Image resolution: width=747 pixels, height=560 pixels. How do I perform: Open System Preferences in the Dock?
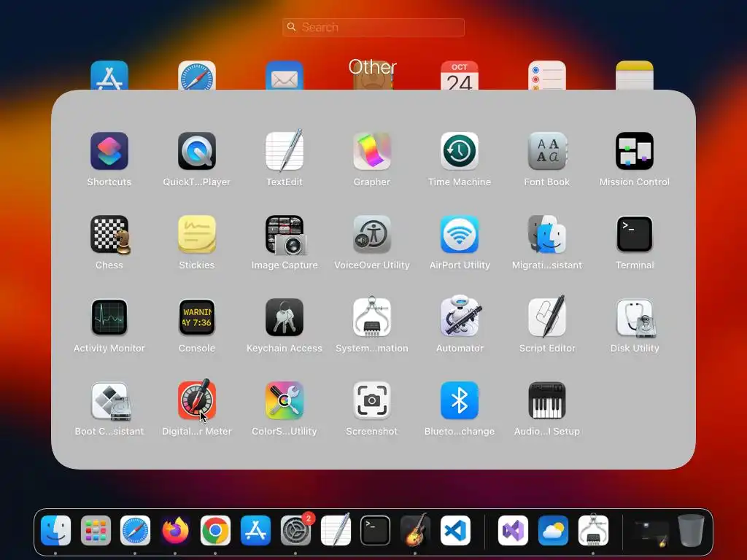296,531
